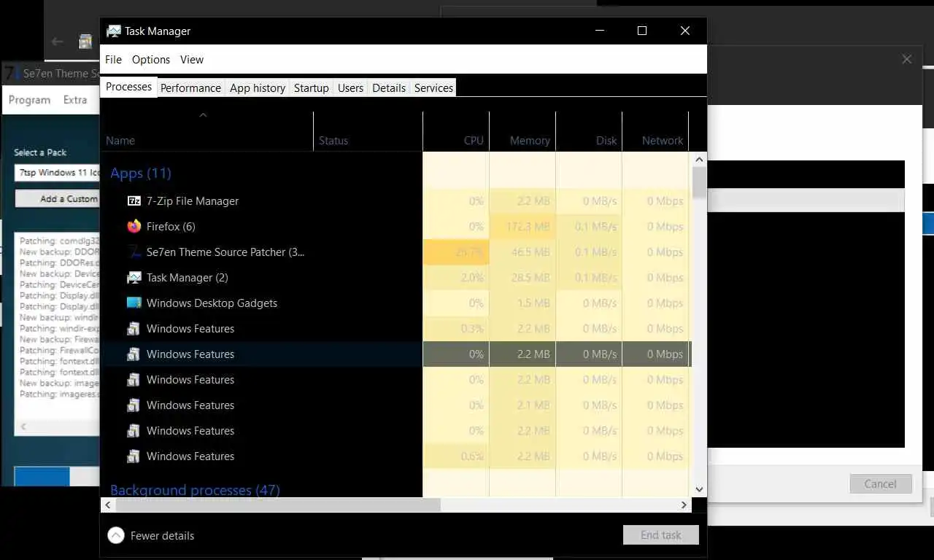Click Se7en Theme Patcher memory 46.5 MB

pyautogui.click(x=531, y=252)
